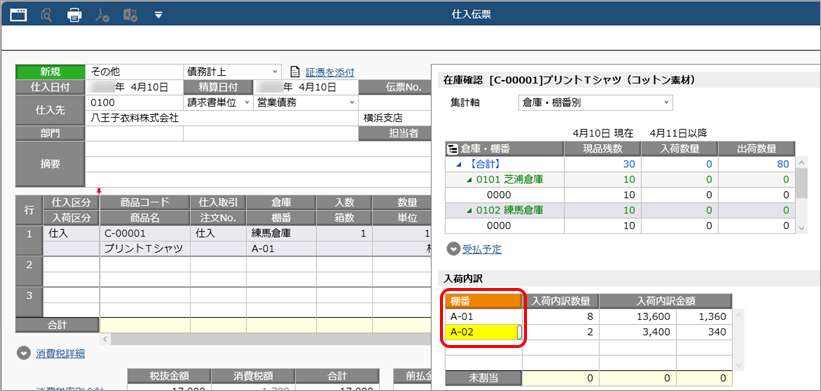Export slip to PDF icon

click(x=102, y=15)
